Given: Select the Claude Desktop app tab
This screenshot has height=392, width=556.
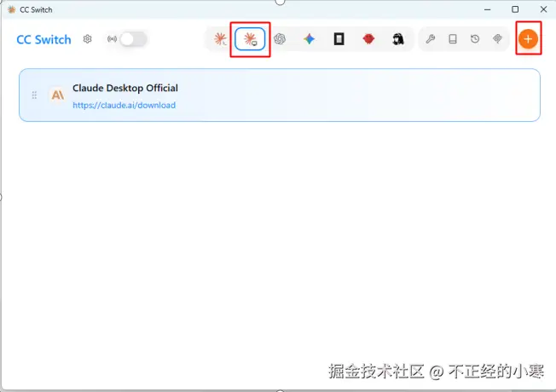Looking at the screenshot, I should pyautogui.click(x=250, y=39).
